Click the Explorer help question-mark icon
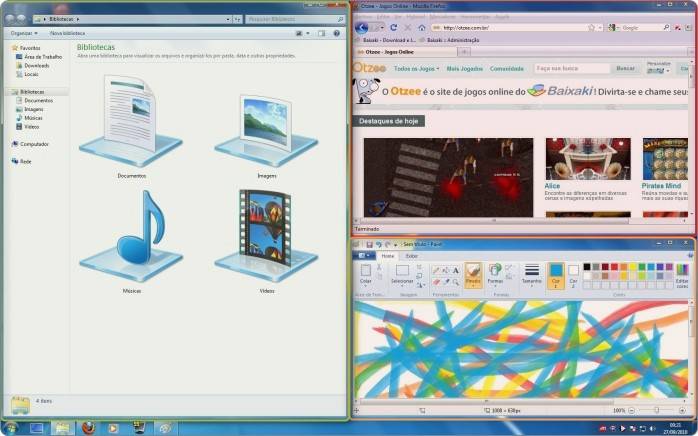 337,33
